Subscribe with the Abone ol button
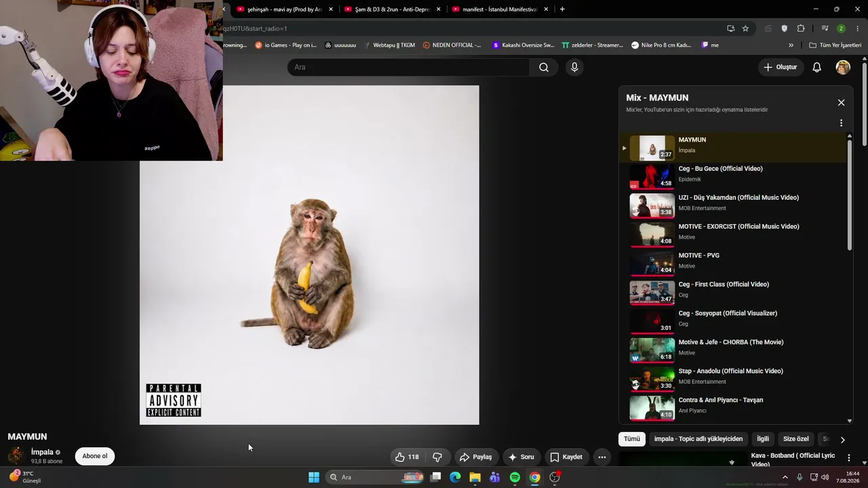This screenshot has width=868, height=488. tap(95, 456)
